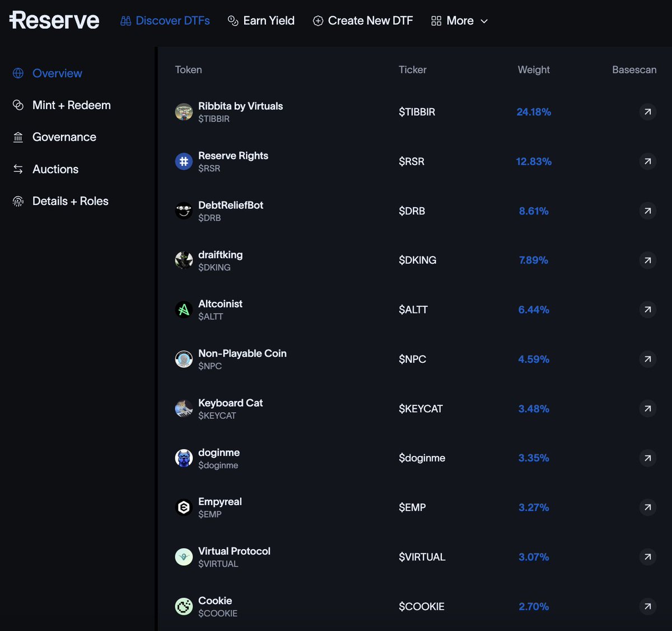672x631 pixels.
Task: Open Create New DTF
Action: tap(363, 21)
